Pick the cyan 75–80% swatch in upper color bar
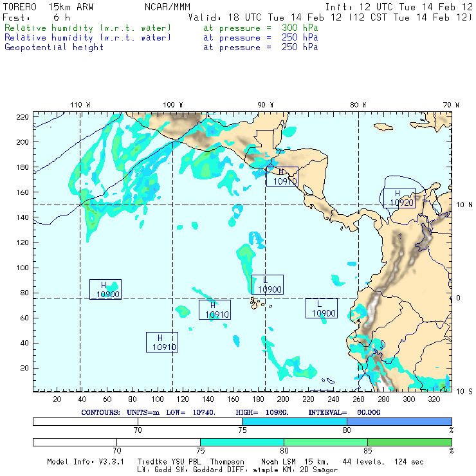This screenshot has width=476, height=476. click(x=294, y=421)
